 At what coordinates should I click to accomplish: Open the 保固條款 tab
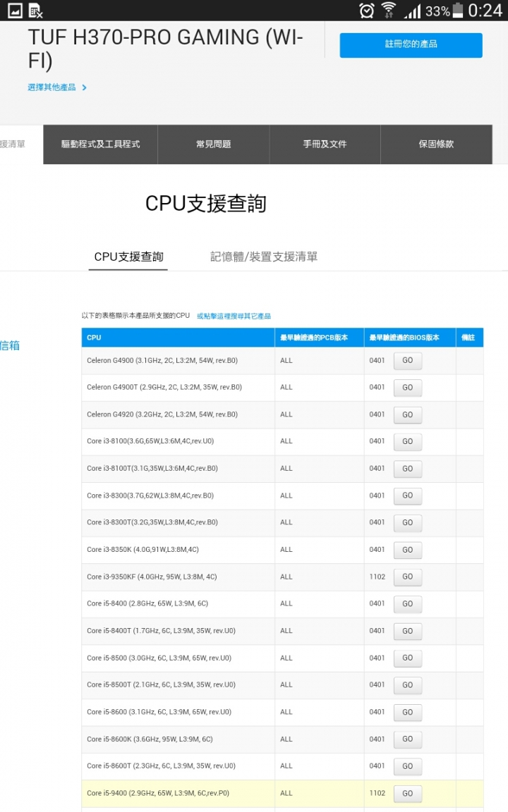point(437,144)
